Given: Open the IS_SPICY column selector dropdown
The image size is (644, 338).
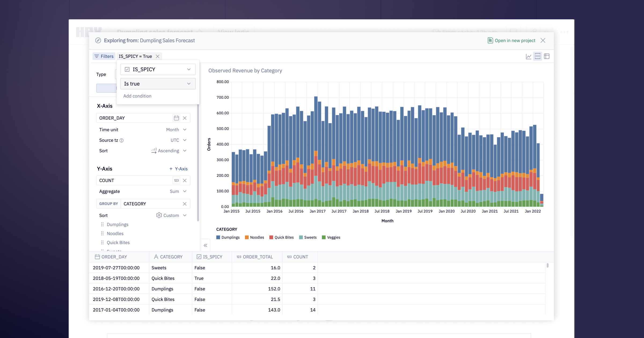Looking at the screenshot, I should 158,69.
